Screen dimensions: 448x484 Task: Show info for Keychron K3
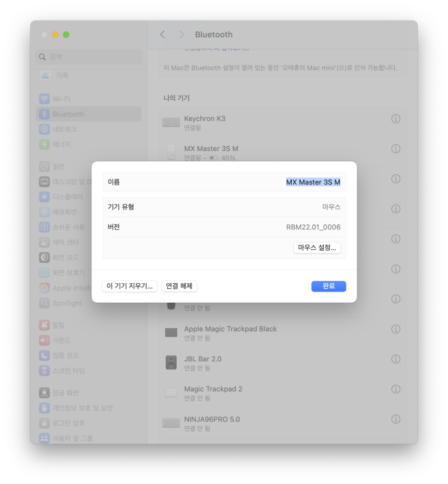[396, 119]
